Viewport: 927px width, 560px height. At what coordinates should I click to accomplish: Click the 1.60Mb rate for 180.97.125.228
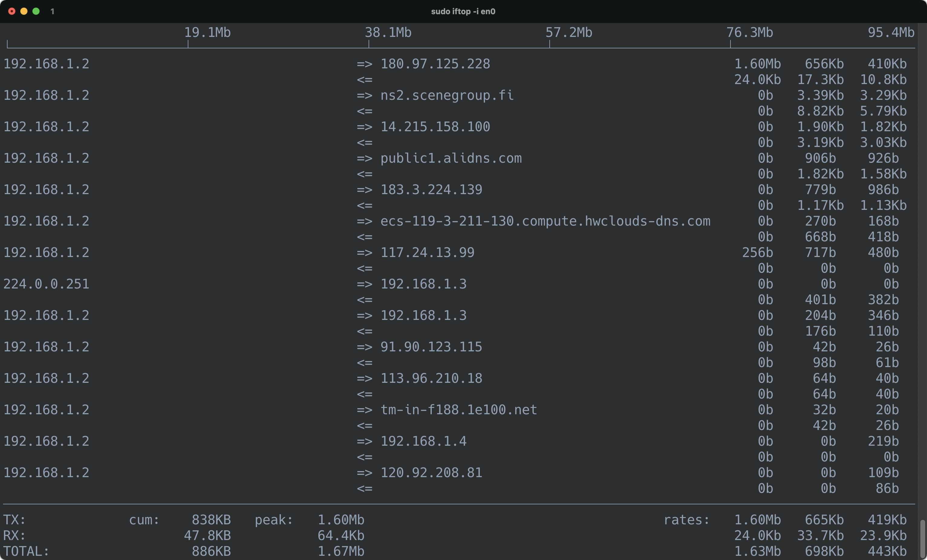758,64
